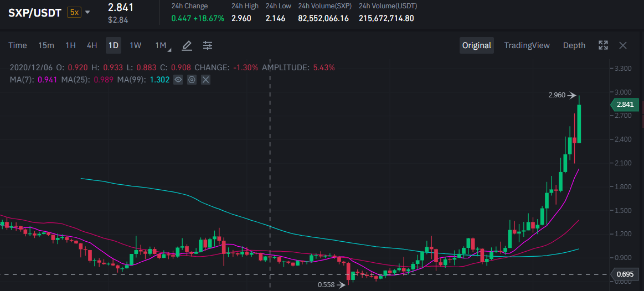
Task: Click the 0.558 low marker label
Action: 327,284
